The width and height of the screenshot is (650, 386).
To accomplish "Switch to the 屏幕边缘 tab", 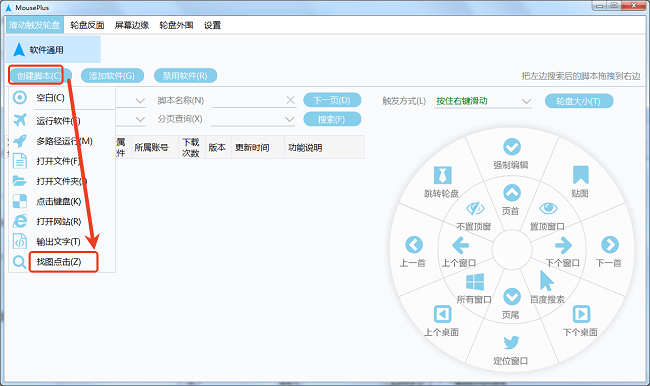I will coord(132,25).
